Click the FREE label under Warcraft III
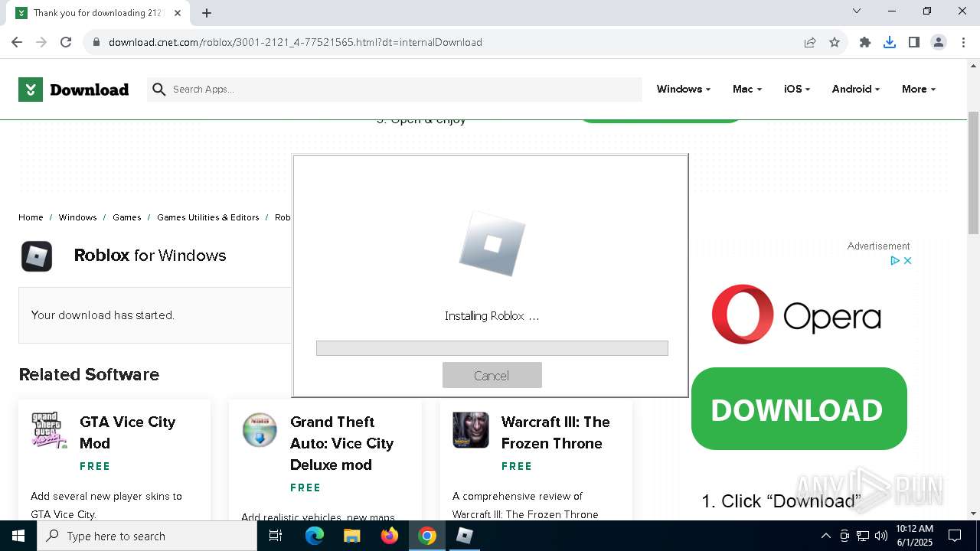Viewport: 980px width, 551px height. click(517, 466)
